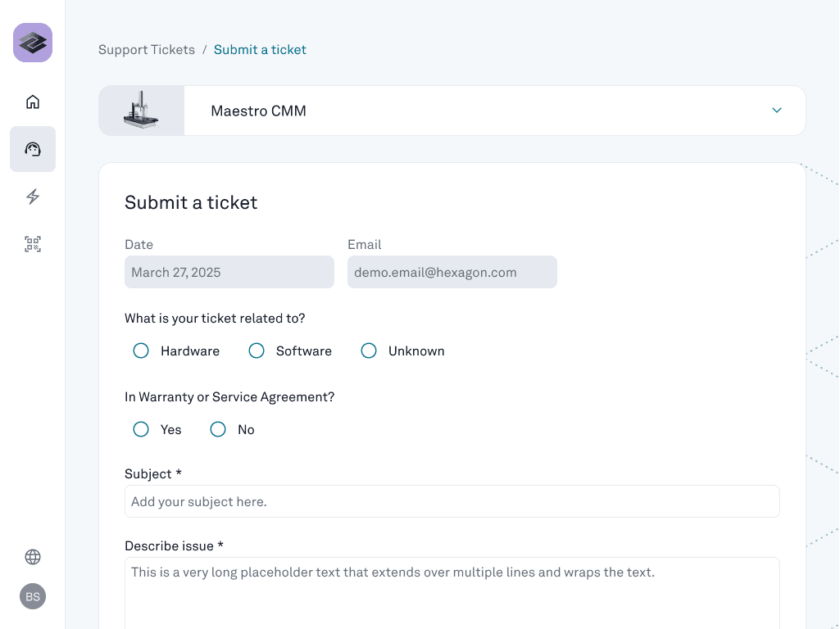Open the support headset icon in sidebar
The image size is (840, 629).
pyautogui.click(x=33, y=149)
